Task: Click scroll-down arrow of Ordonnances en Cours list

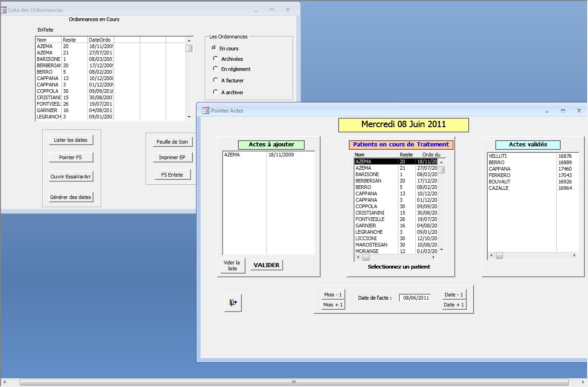Action: [x=189, y=117]
